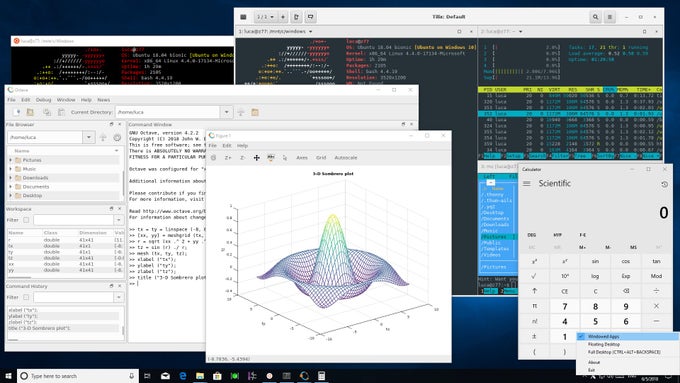Toggle DEG angle mode in Calculator
Screen dimensions: 680x383
click(x=532, y=235)
